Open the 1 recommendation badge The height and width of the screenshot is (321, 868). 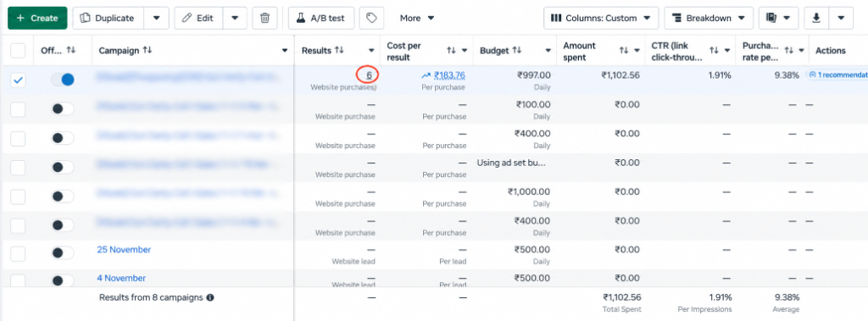[x=838, y=75]
